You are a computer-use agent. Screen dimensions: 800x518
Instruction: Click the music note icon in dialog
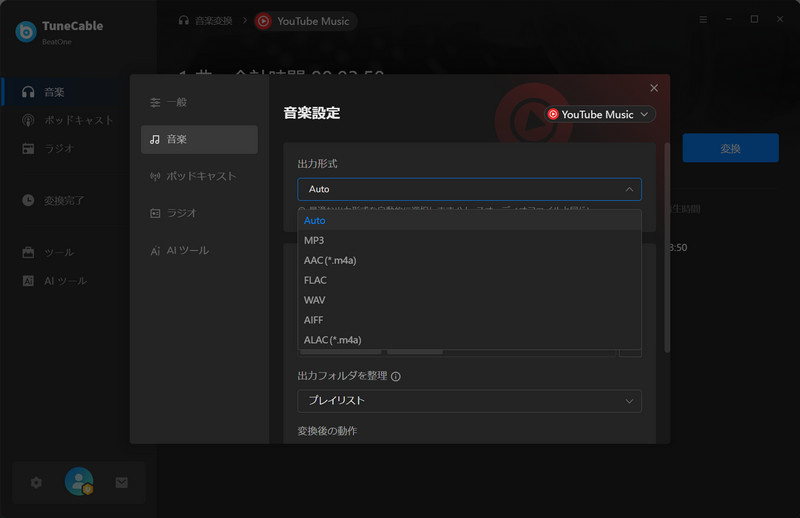point(155,139)
